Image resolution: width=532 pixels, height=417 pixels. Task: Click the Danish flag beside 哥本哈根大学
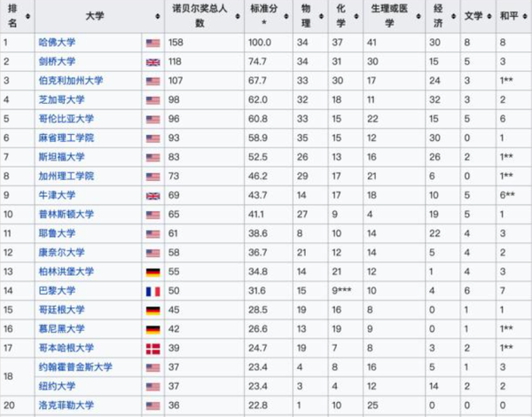pos(153,349)
